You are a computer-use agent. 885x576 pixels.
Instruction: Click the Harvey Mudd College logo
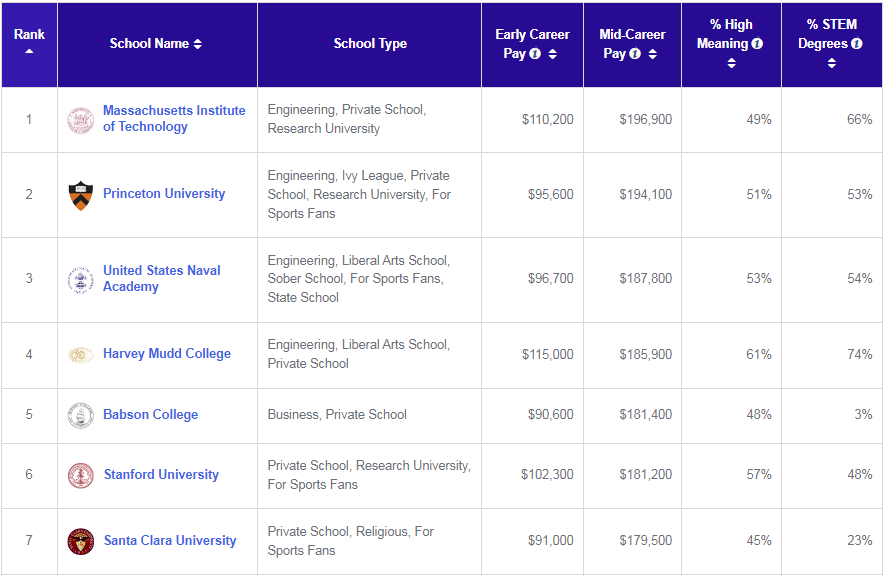(x=81, y=355)
